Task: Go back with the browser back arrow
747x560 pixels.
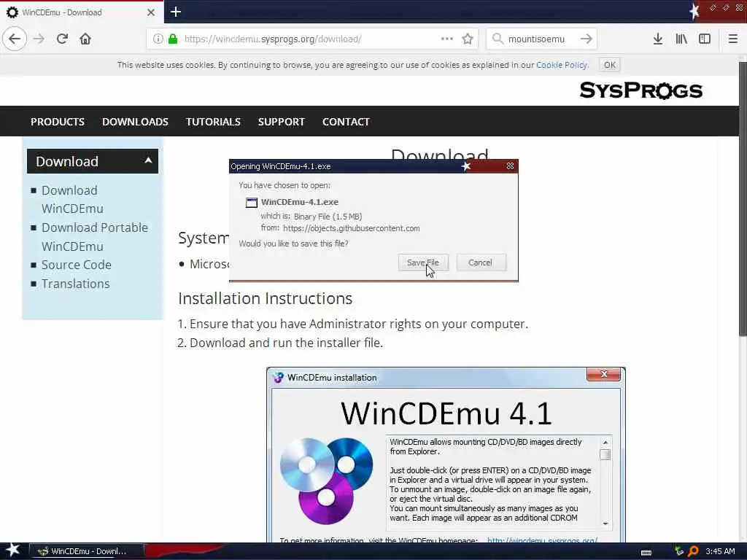Action: (15, 39)
